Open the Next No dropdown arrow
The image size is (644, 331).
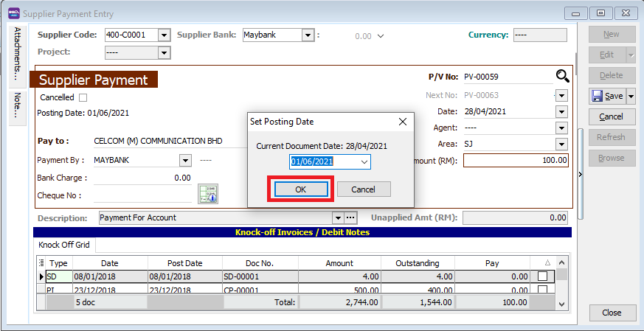pyautogui.click(x=561, y=96)
